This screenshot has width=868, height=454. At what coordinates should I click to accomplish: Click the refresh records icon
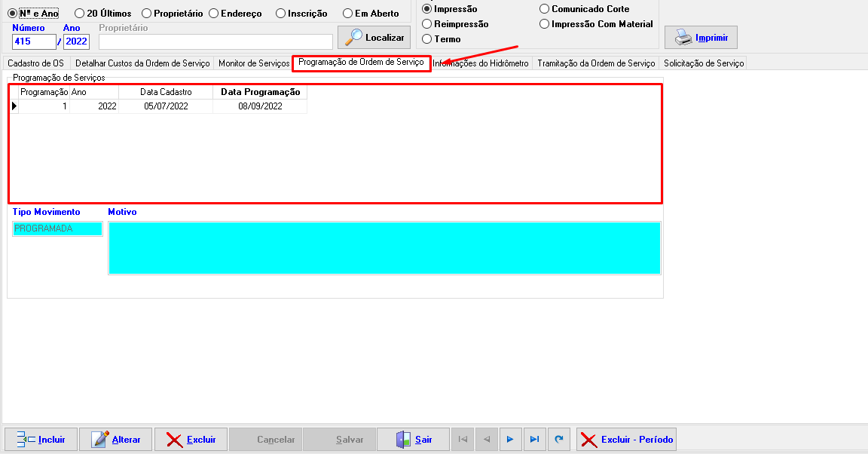[558, 440]
